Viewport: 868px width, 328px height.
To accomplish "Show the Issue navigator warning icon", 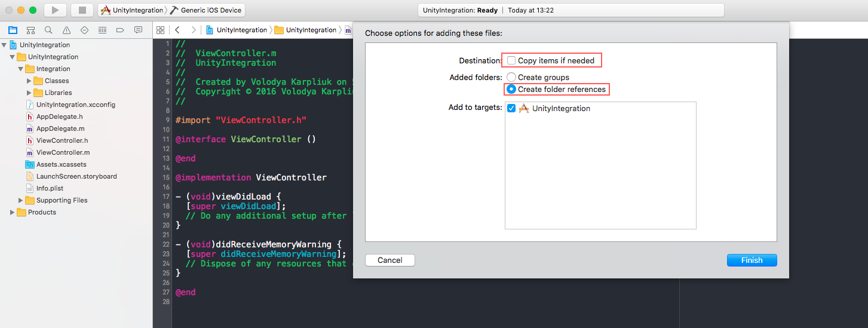I will (x=66, y=30).
